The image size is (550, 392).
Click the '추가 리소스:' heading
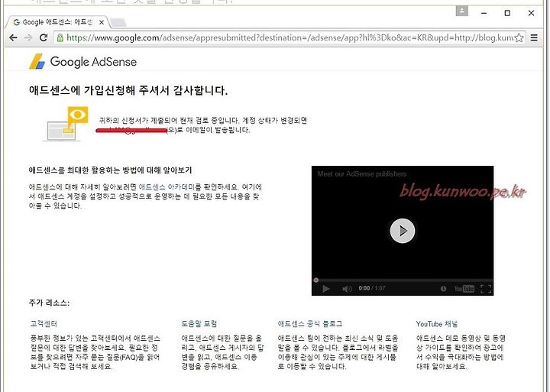pyautogui.click(x=49, y=303)
